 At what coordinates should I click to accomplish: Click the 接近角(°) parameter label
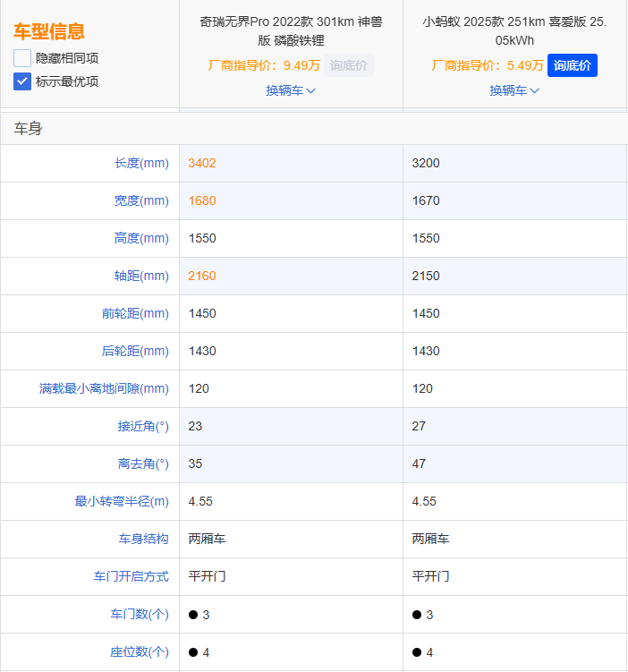pos(143,427)
